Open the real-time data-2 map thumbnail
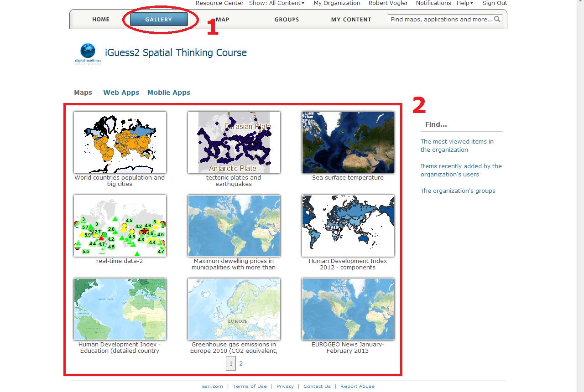The height and width of the screenshot is (392, 584). click(x=120, y=226)
